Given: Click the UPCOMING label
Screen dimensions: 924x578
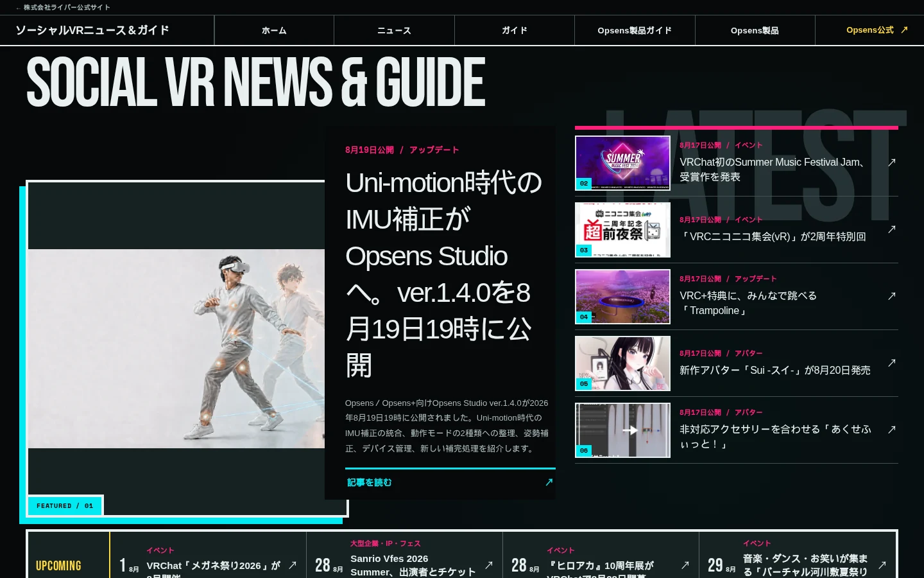Looking at the screenshot, I should tap(58, 566).
